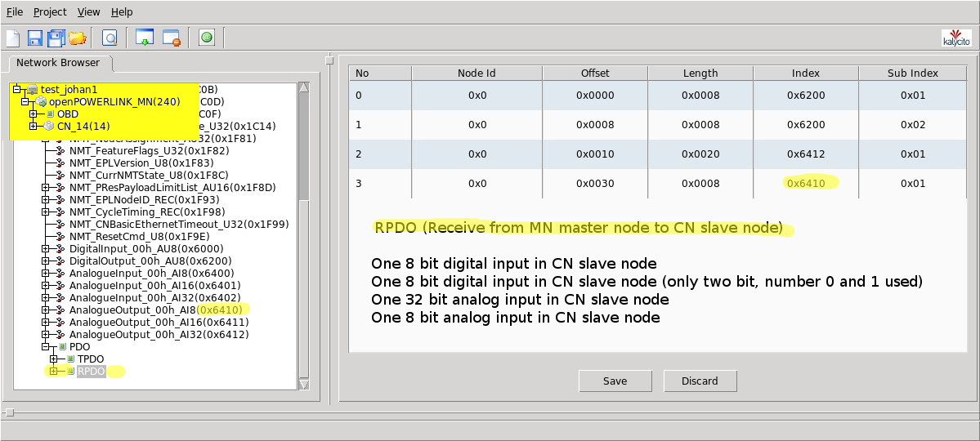Expand the RPDO tree node
The height and width of the screenshot is (441, 980).
(54, 372)
